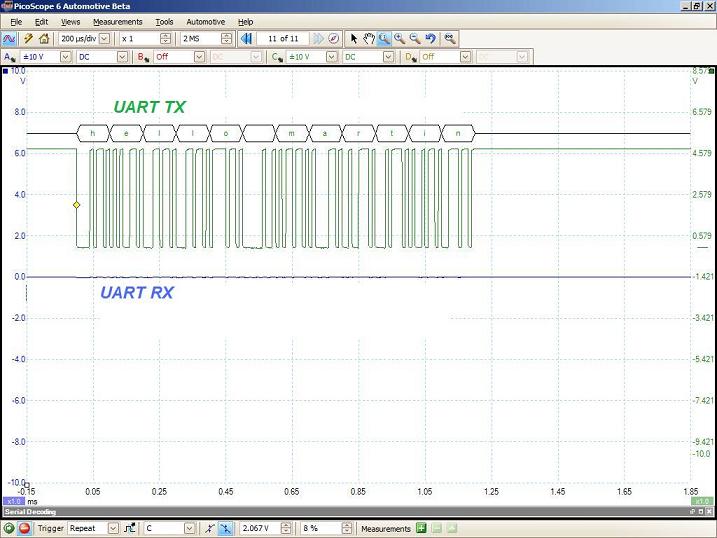Switch to scope mode waveform icon
Image resolution: width=717 pixels, height=538 pixels.
(x=9, y=39)
